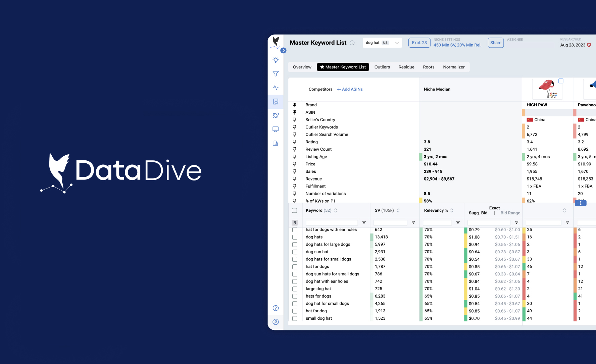Screen dimensions: 596x364
Task: Click the HIGH PAW column filter funnel icon
Action: 567,222
